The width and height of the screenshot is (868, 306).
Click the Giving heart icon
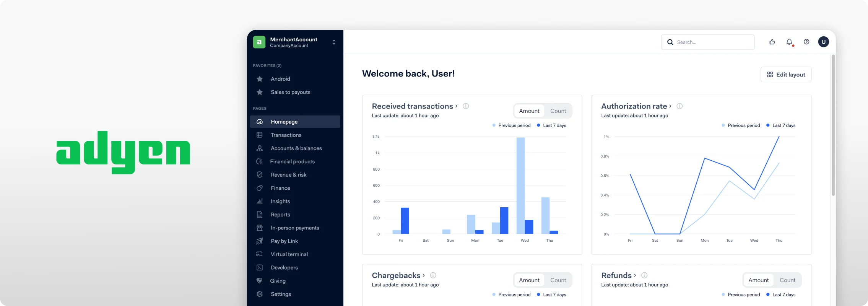259,281
